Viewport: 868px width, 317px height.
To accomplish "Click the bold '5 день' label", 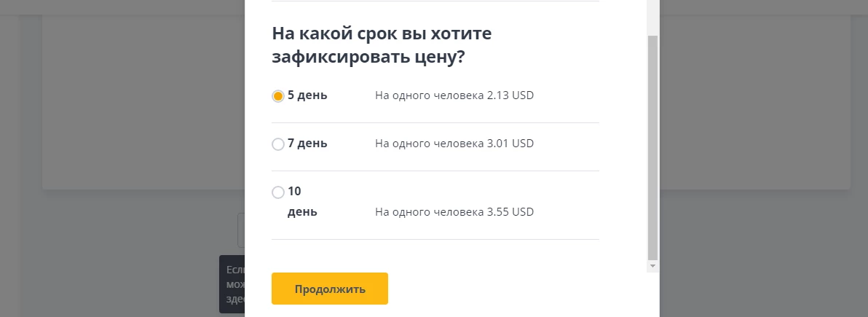I will pos(307,95).
